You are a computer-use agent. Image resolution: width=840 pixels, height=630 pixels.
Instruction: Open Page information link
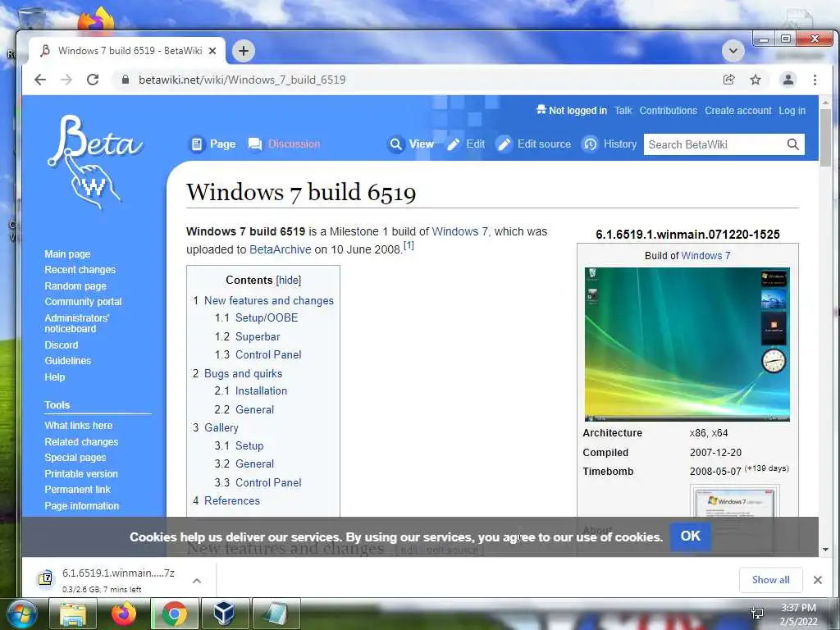[81, 505]
